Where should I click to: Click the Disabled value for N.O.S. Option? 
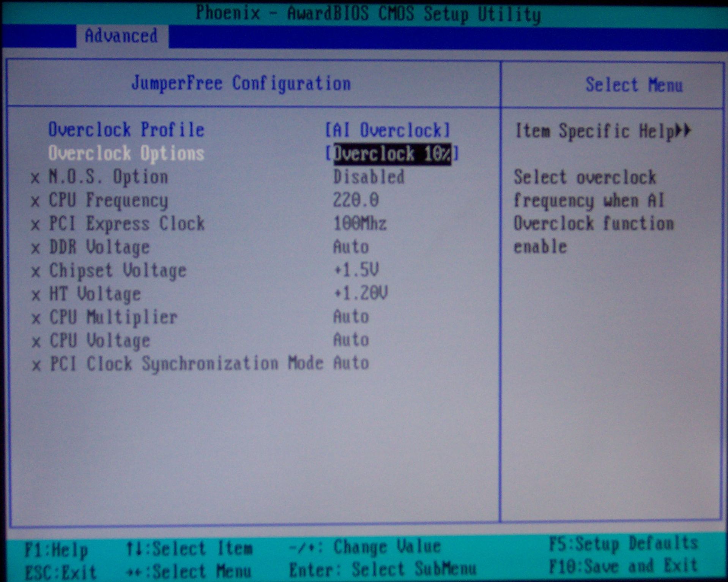[x=369, y=177]
